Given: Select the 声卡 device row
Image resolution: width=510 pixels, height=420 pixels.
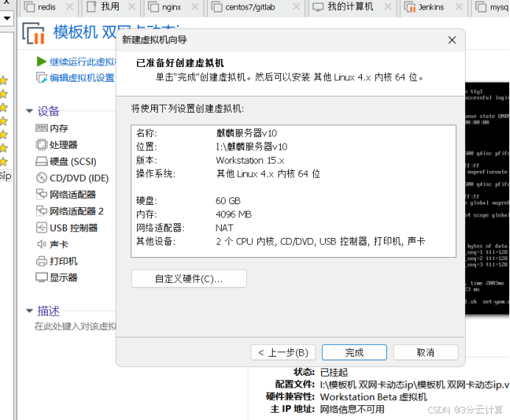Looking at the screenshot, I should pos(52,244).
